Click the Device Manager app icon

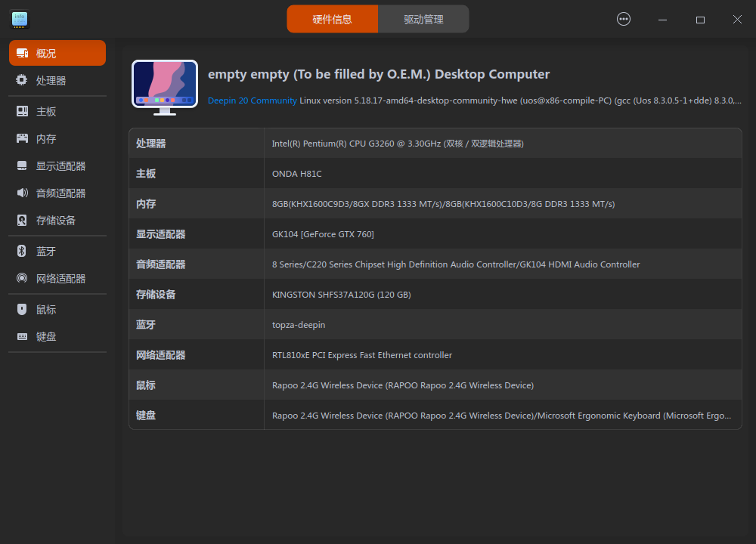(x=19, y=19)
